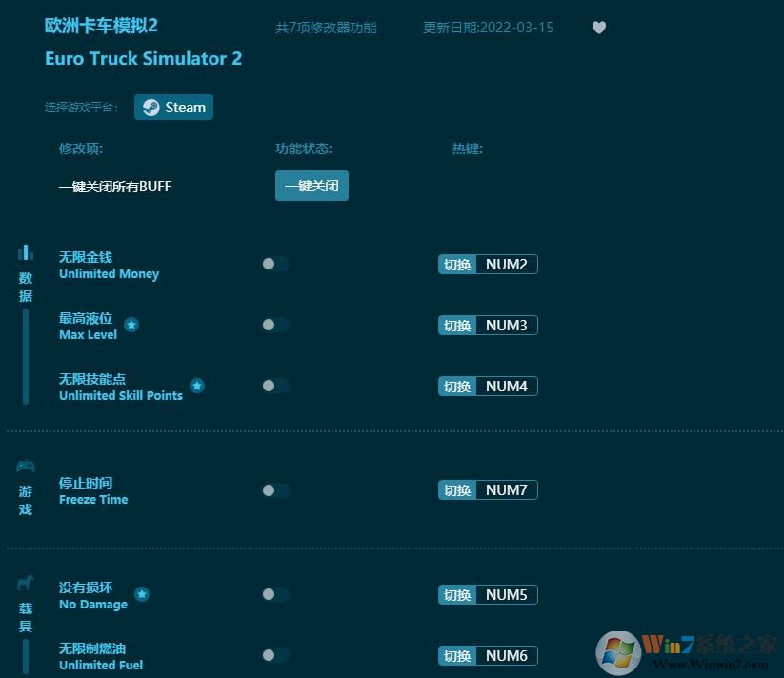This screenshot has width=784, height=678.
Task: Click the star next to Unlimited Skill Points
Action: point(197,385)
